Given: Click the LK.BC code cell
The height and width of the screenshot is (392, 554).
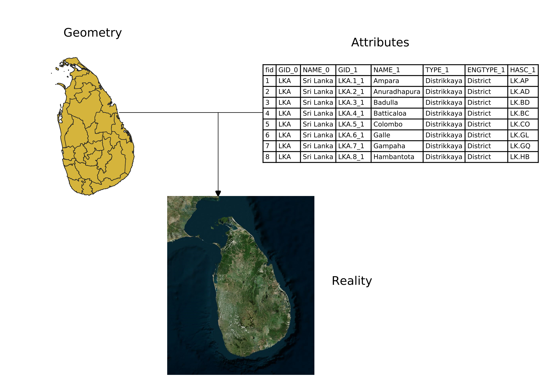Looking at the screenshot, I should point(523,114).
